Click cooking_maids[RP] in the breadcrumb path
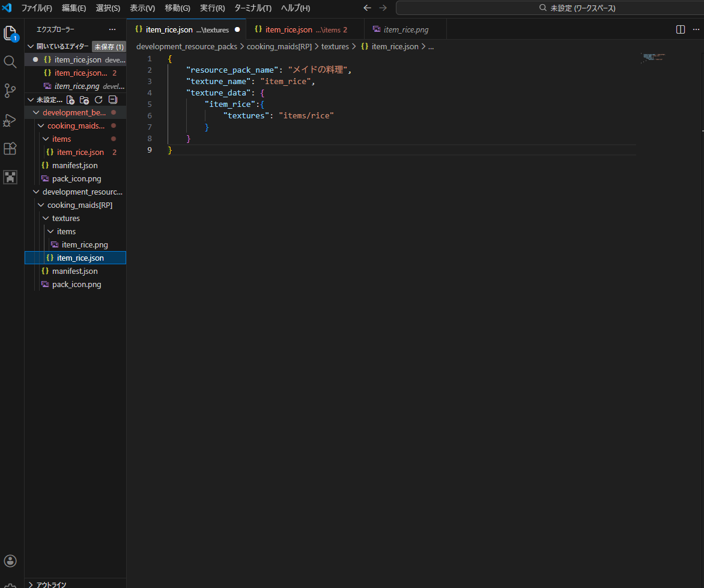This screenshot has height=588, width=704. coord(278,46)
